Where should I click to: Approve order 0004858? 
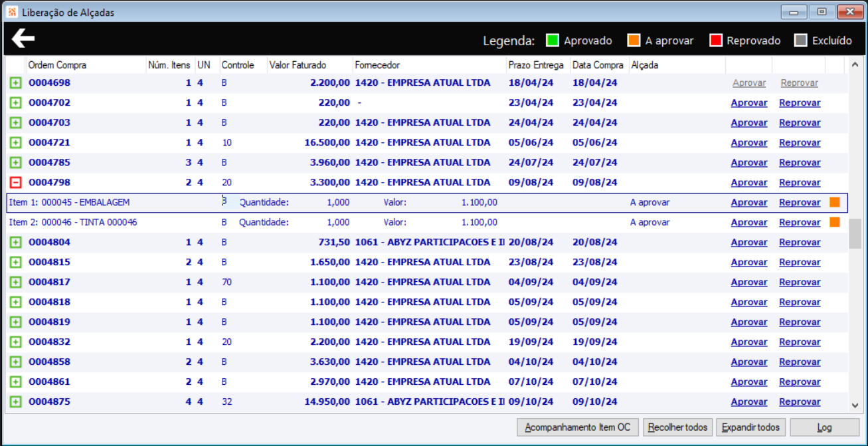[749, 362]
